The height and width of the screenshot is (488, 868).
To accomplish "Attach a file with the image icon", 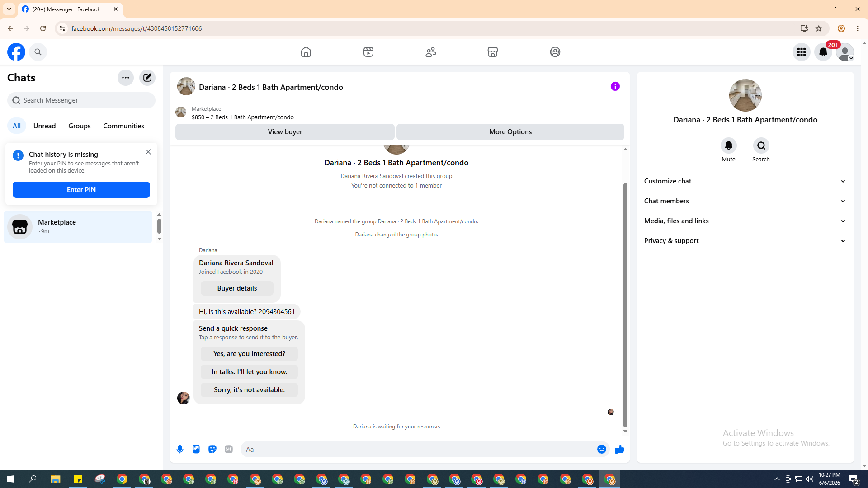I will coord(196,449).
